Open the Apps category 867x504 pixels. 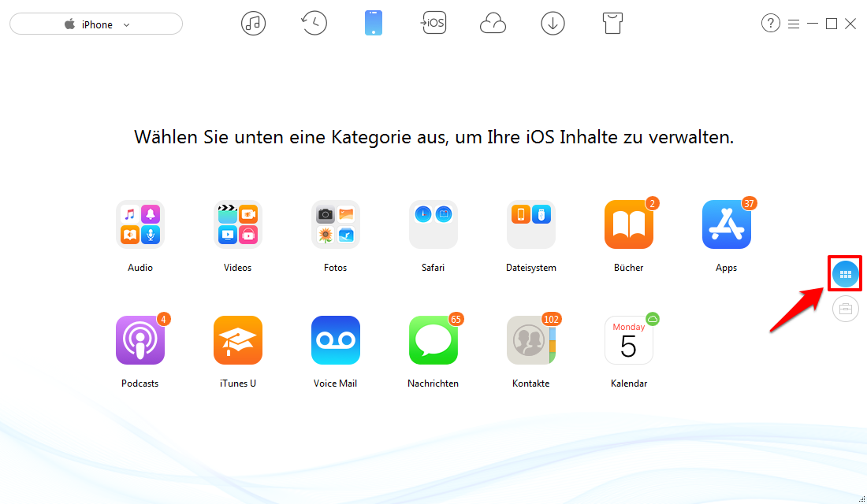click(727, 224)
